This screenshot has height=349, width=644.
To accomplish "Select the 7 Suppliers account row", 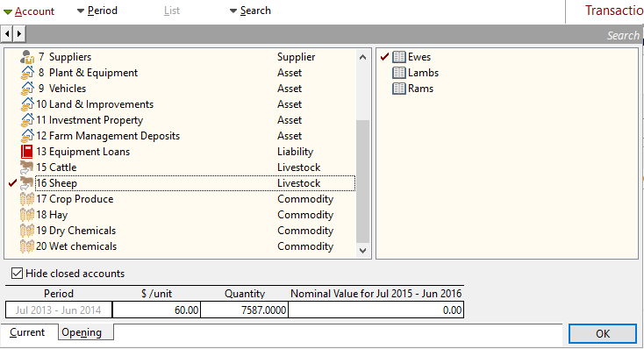I will 187,57.
